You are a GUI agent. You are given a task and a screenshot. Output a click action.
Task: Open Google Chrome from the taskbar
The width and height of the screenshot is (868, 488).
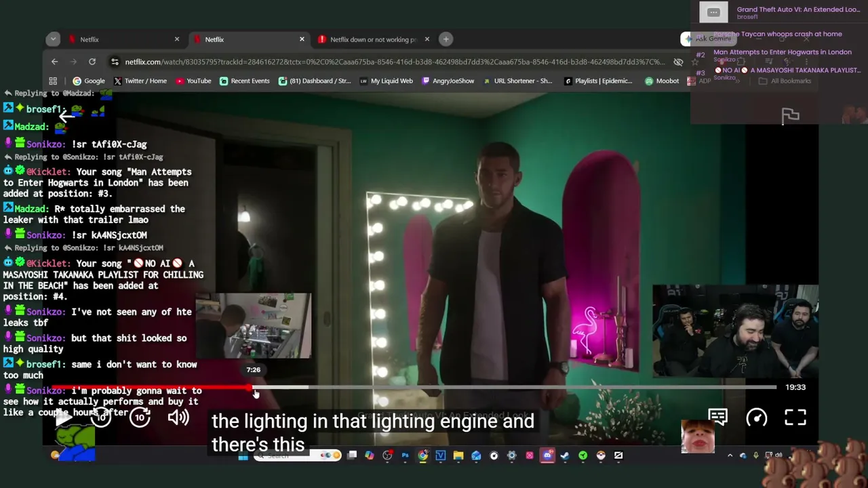click(422, 455)
